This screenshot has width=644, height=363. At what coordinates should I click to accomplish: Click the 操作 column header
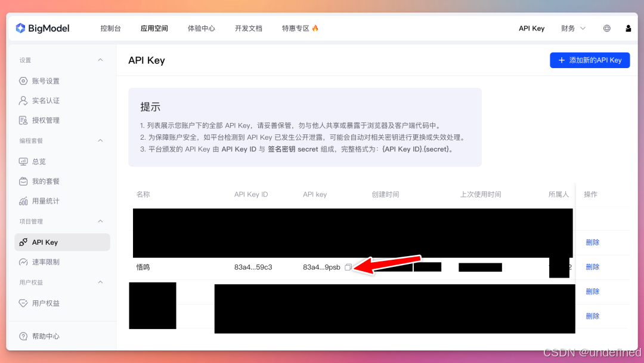click(x=590, y=195)
